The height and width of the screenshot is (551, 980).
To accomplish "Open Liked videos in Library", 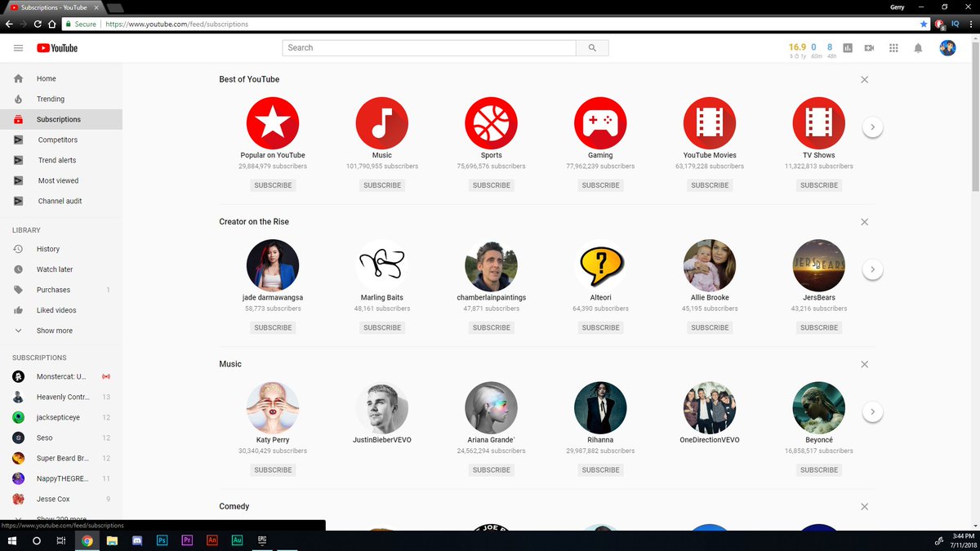I will (61, 310).
